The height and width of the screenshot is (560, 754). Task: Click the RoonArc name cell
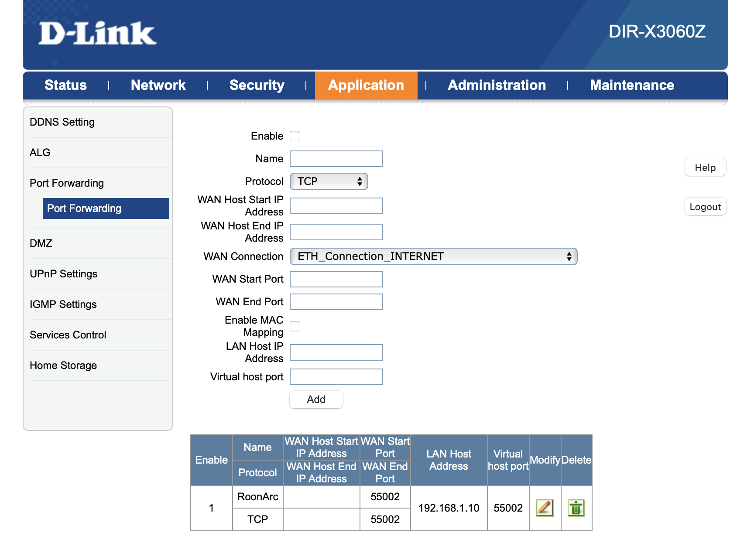point(258,497)
